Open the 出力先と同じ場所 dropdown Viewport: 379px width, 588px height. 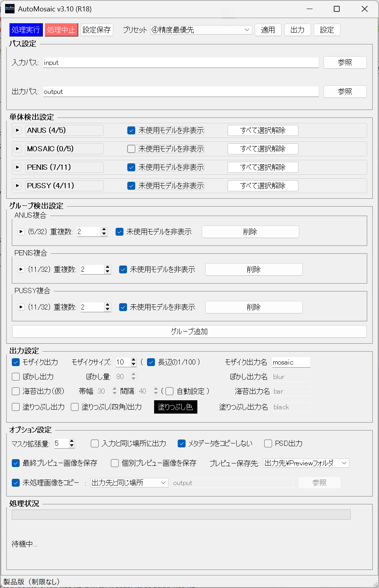129,483
